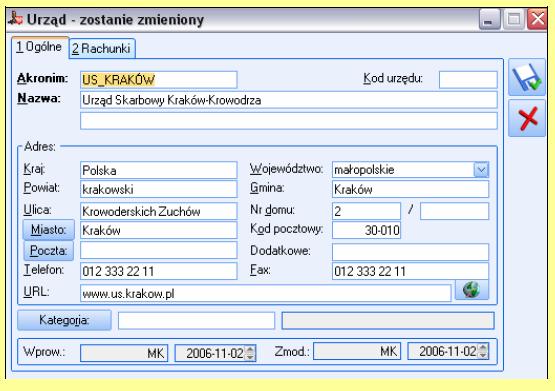The width and height of the screenshot is (555, 391).
Task: Switch to the Rachunki tab
Action: [x=102, y=48]
